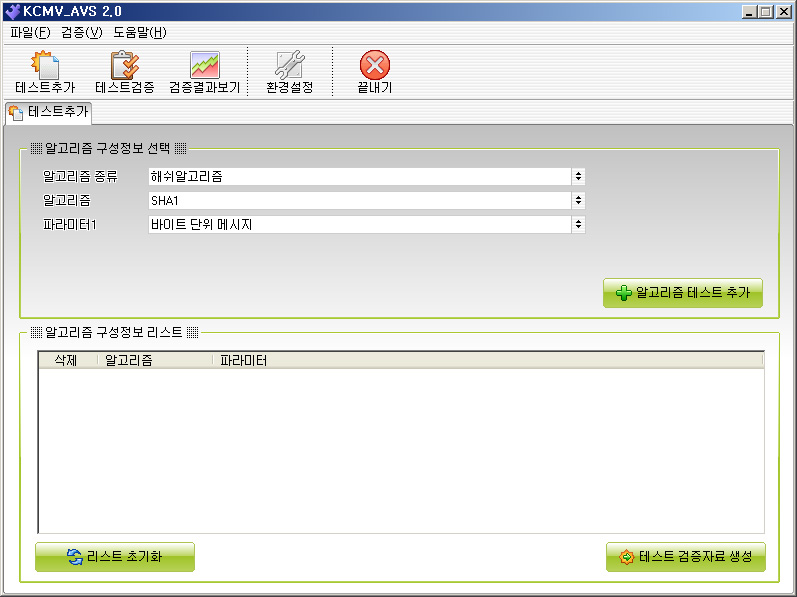Viewport: 797px width, 597px height.
Task: Minimize the KCMV_AVS window
Action: click(748, 11)
